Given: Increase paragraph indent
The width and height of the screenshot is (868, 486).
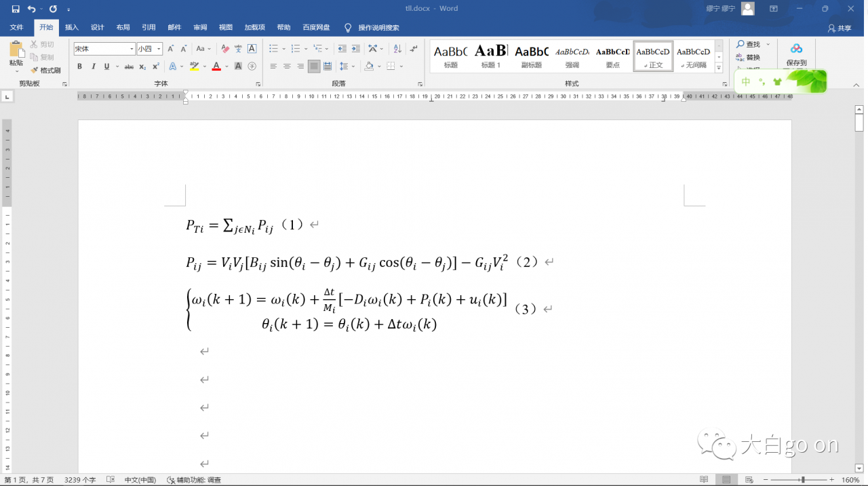Looking at the screenshot, I should click(x=355, y=49).
